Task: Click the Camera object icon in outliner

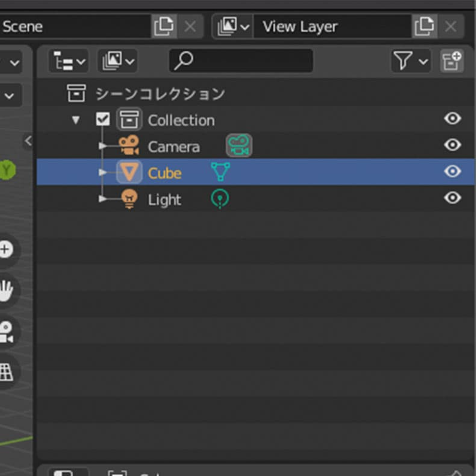Action: tap(129, 145)
